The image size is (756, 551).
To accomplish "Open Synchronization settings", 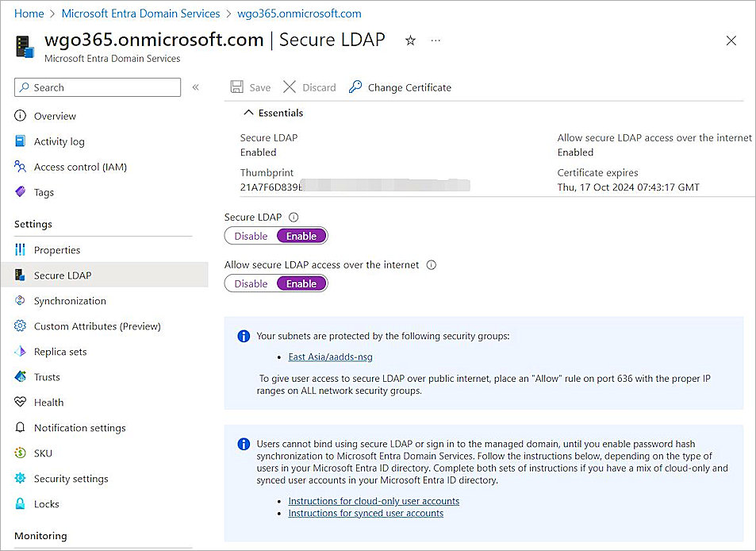I will click(70, 301).
